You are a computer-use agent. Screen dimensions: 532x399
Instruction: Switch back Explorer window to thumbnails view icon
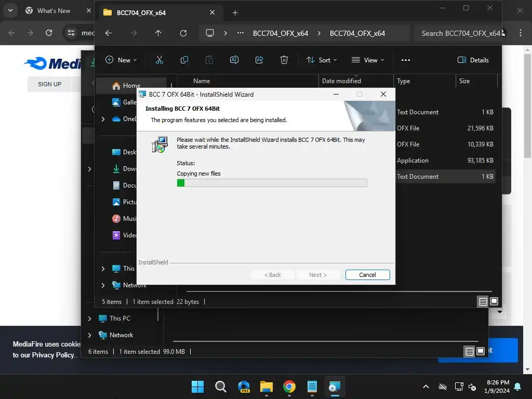coord(481,351)
